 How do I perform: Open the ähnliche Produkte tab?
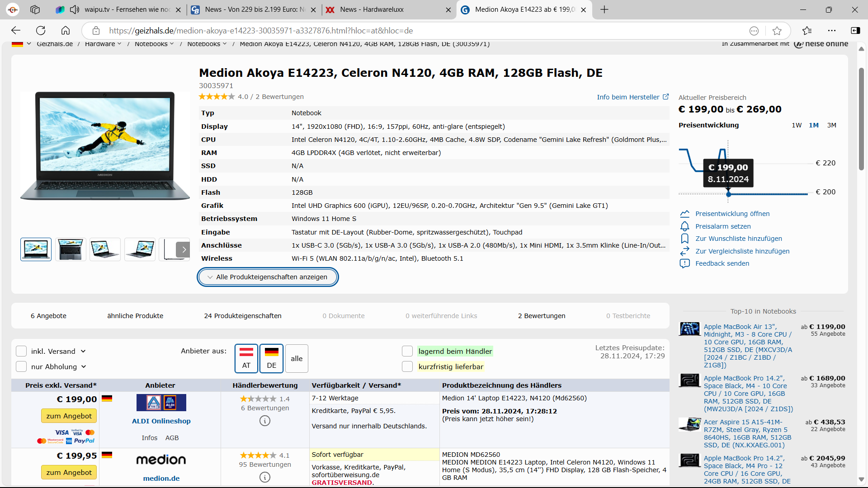pos(135,316)
